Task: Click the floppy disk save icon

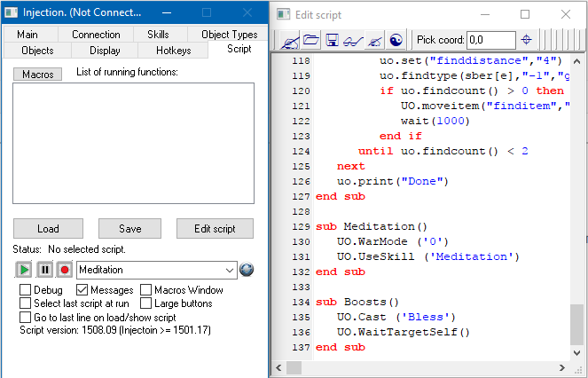Action: coord(332,40)
